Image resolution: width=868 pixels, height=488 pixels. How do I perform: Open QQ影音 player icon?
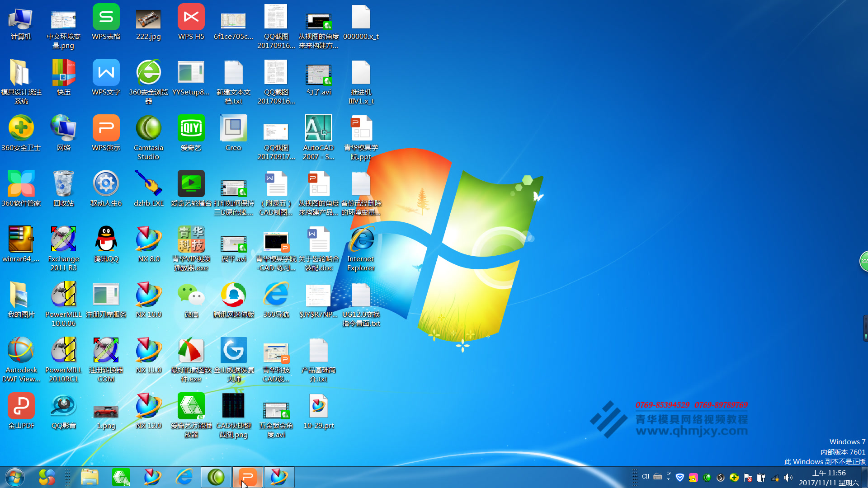[x=63, y=412]
